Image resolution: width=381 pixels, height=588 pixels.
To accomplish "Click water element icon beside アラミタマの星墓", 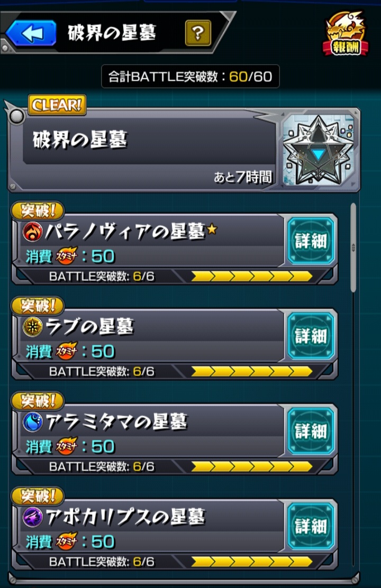I will tap(33, 422).
